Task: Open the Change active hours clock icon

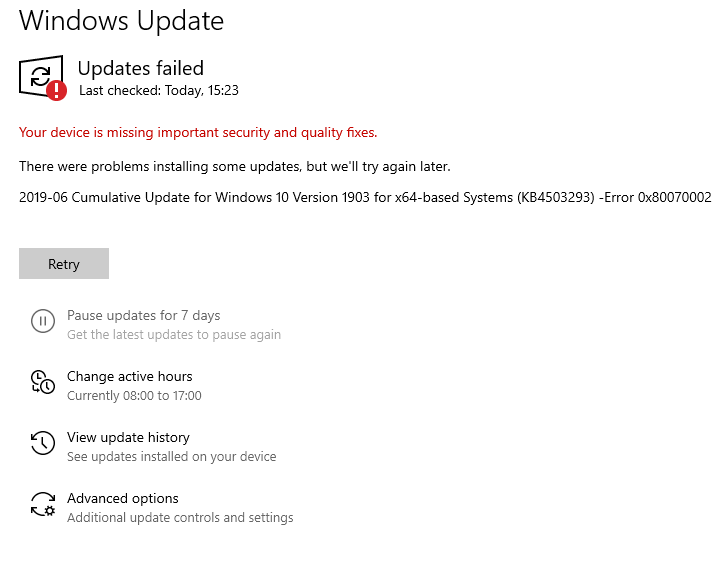Action: 43,382
